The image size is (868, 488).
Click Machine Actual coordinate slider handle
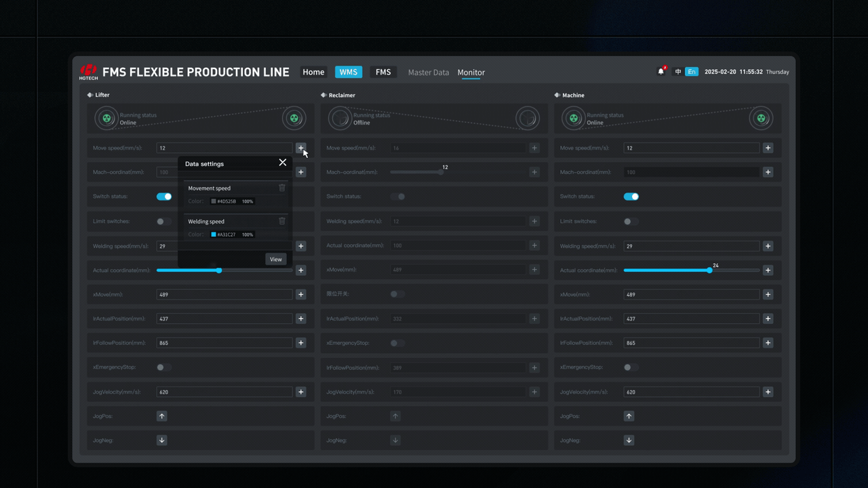coord(710,270)
